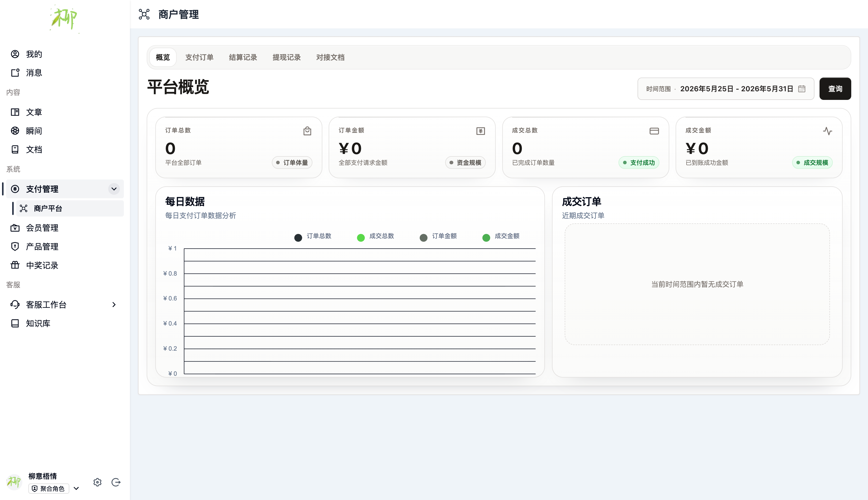Open 会员管理 member management
This screenshot has height=500, width=868.
pos(65,228)
